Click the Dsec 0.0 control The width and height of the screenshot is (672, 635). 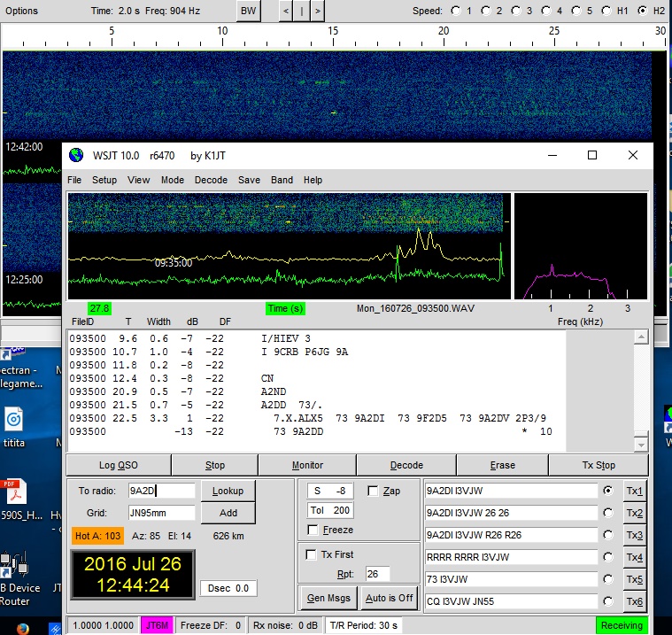point(228,588)
